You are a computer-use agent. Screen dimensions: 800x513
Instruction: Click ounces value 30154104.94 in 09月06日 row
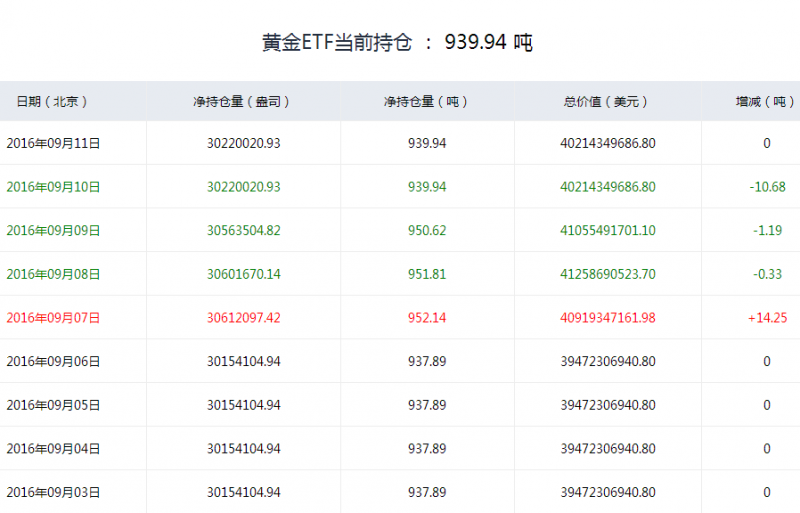(243, 361)
